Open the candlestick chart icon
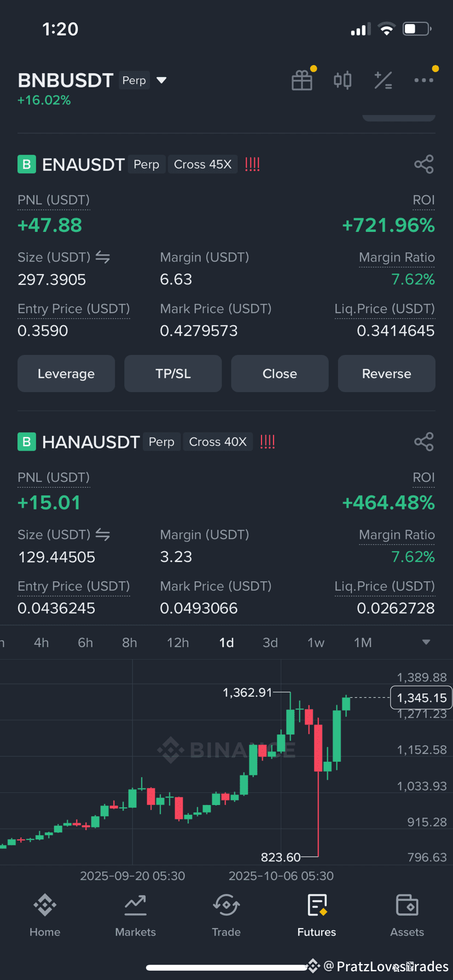Image resolution: width=453 pixels, height=980 pixels. pyautogui.click(x=342, y=80)
